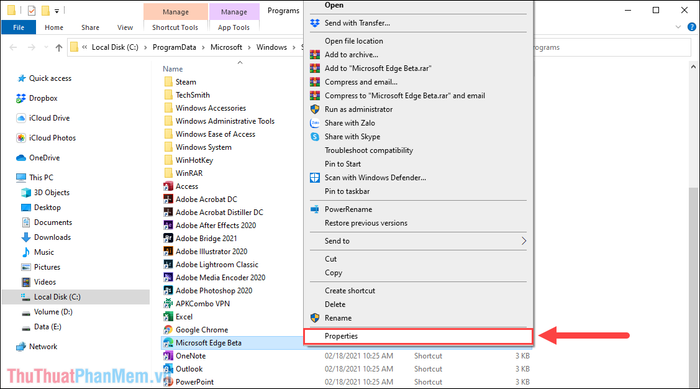Click Dropbox Send with Transfer icon
This screenshot has width=700, height=389.
(315, 23)
